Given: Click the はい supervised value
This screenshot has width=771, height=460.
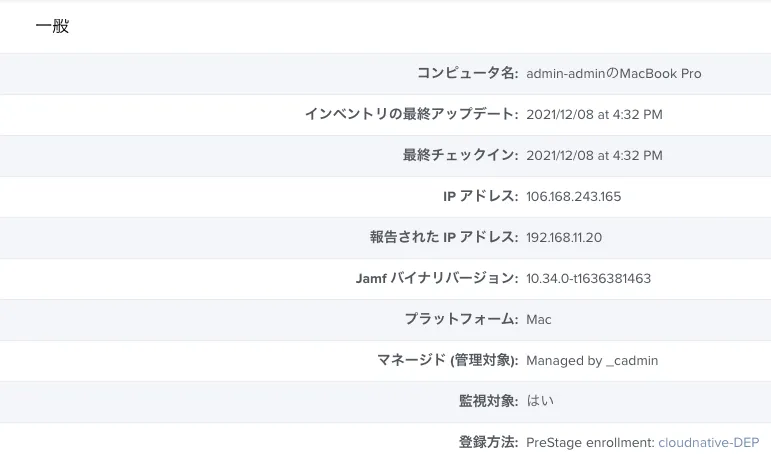Looking at the screenshot, I should tap(540, 402).
